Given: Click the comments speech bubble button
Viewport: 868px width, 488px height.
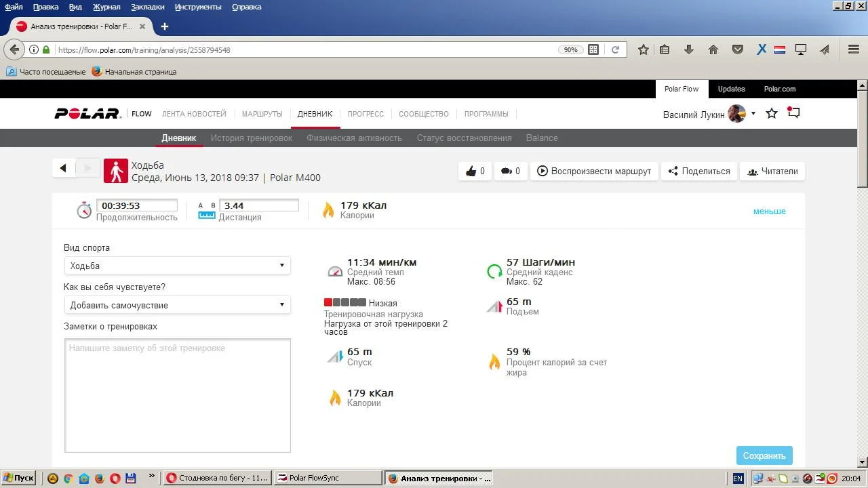Looking at the screenshot, I should pos(510,171).
